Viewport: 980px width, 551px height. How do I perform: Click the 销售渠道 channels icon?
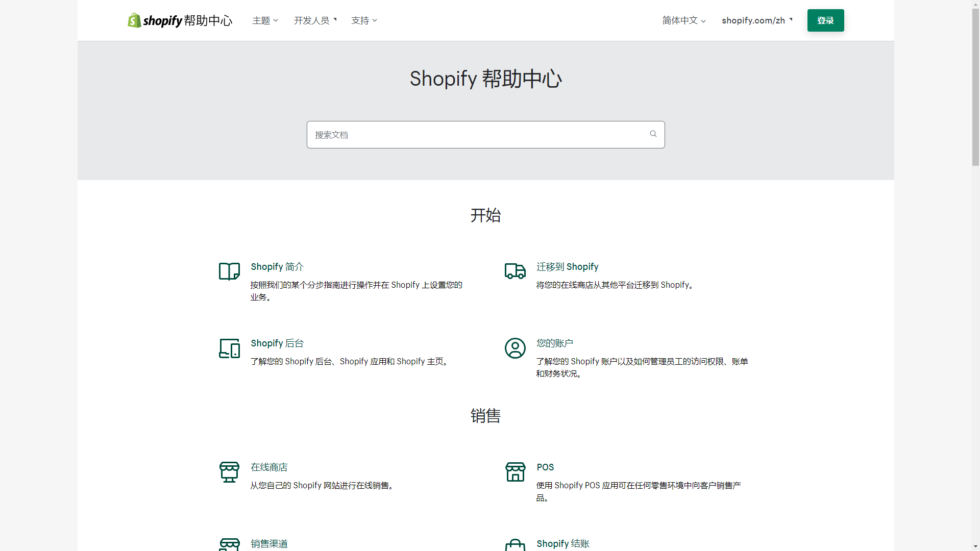229,544
